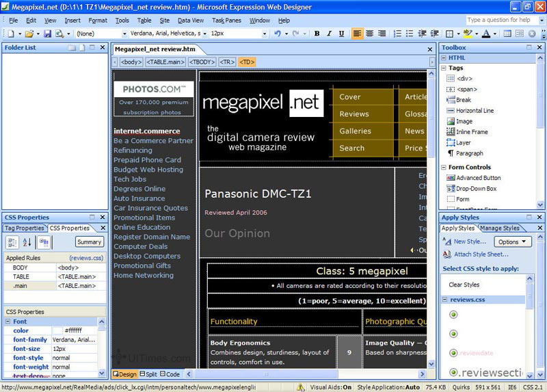This screenshot has width=547, height=392.
Task: Select the Horizontal Line toolbox item
Action: [x=475, y=110]
